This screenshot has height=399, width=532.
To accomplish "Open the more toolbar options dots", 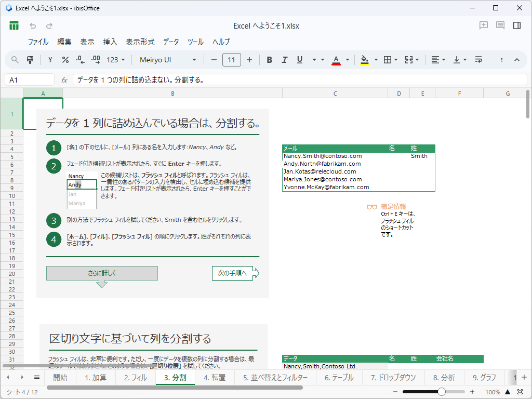I will click(501, 60).
